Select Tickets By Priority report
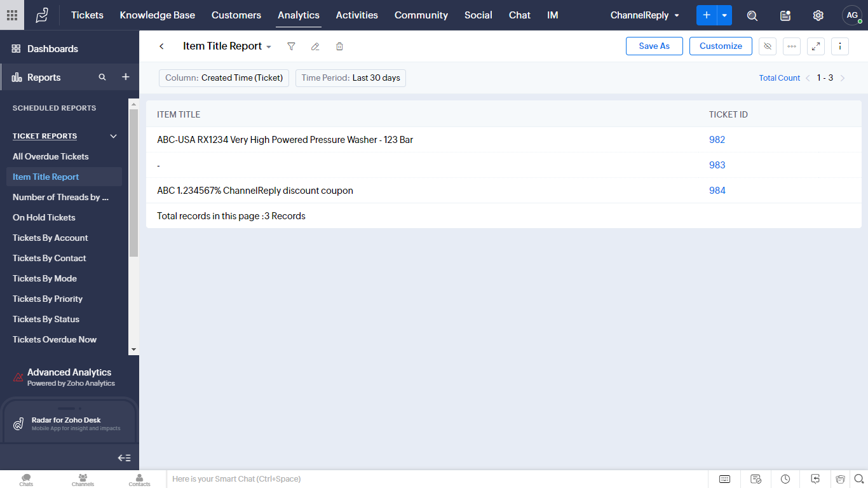Viewport: 868px width, 488px height. point(48,299)
